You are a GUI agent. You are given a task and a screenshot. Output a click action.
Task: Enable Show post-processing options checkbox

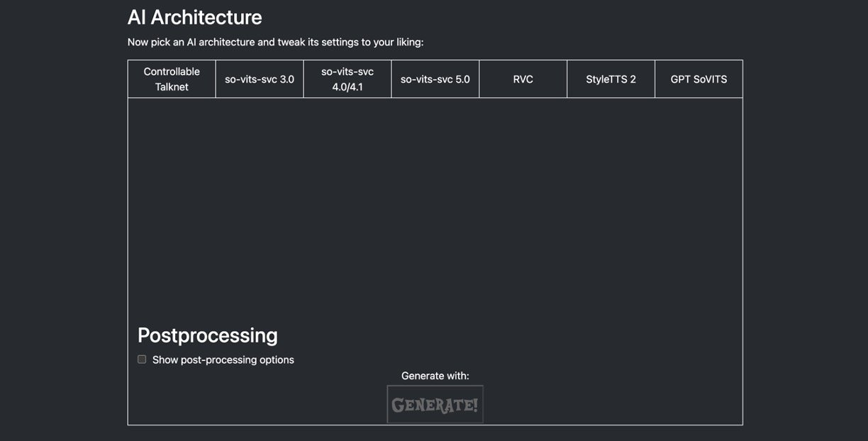pos(142,359)
